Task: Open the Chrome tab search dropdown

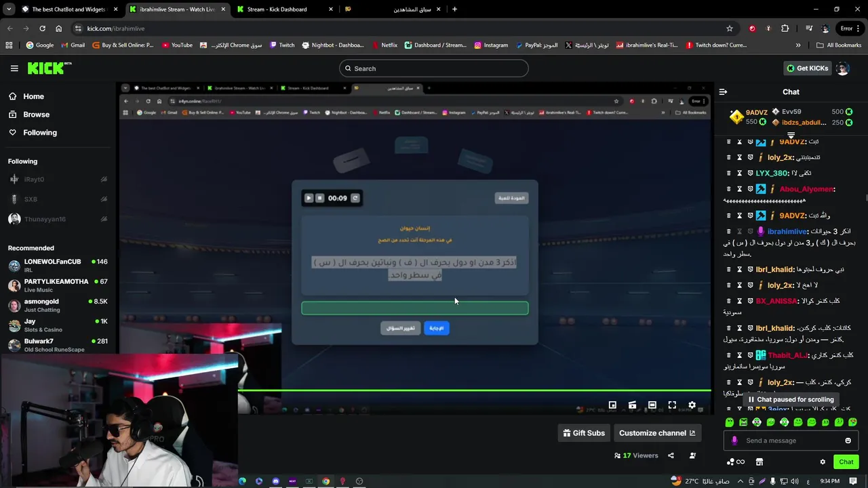Action: [9, 9]
